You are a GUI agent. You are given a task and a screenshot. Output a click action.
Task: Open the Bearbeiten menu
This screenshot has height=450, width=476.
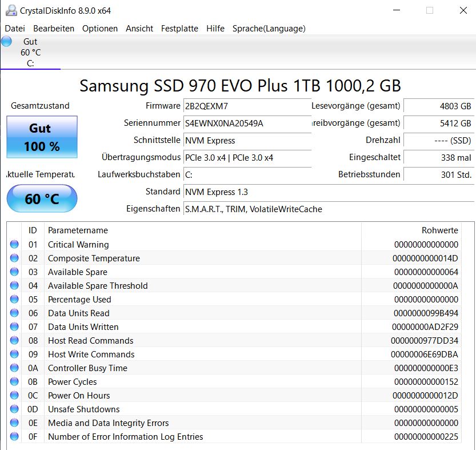tap(54, 29)
